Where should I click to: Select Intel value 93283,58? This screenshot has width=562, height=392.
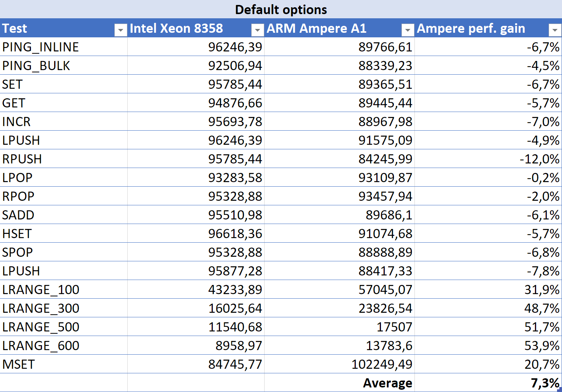(x=196, y=178)
